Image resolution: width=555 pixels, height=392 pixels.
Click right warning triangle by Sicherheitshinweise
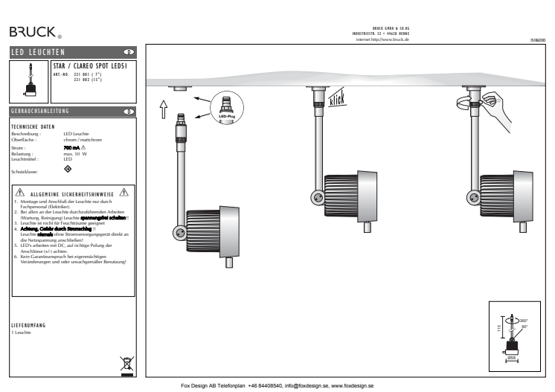coord(124,192)
